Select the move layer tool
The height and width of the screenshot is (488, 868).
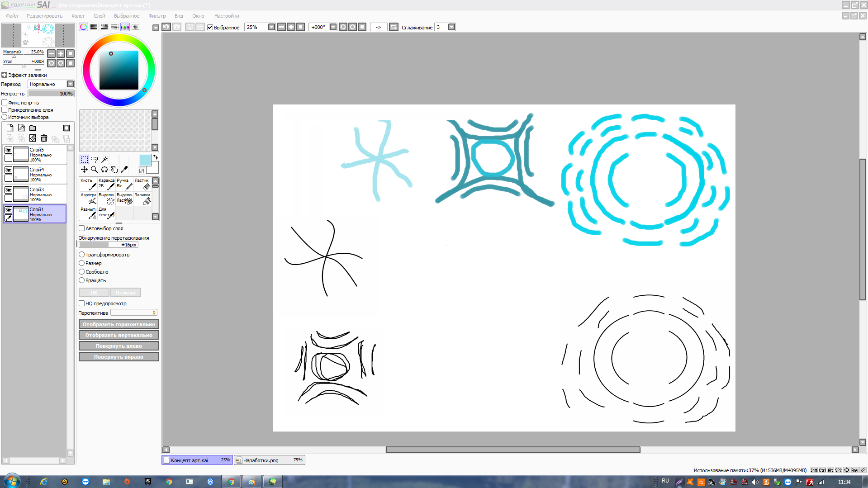[x=84, y=169]
